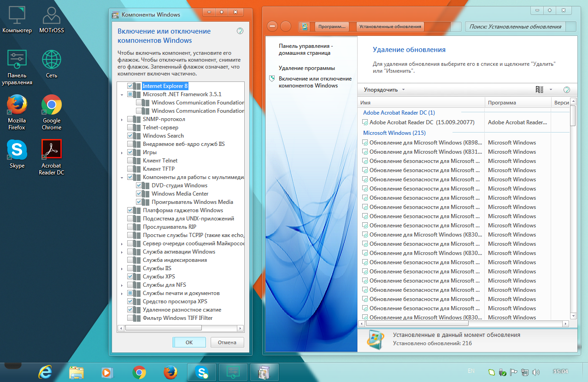Image resolution: width=588 pixels, height=382 pixels.
Task: Expand the Игры tree node
Action: [x=122, y=152]
